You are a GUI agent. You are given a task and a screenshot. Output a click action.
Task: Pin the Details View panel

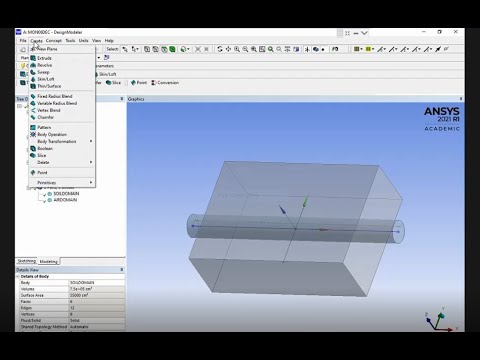pyautogui.click(x=122, y=269)
